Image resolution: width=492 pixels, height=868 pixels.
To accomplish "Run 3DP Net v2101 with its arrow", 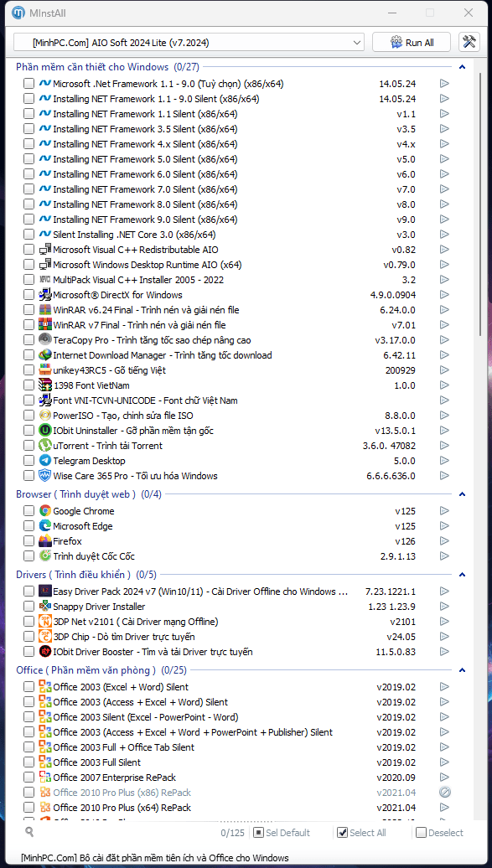I will pos(444,622).
